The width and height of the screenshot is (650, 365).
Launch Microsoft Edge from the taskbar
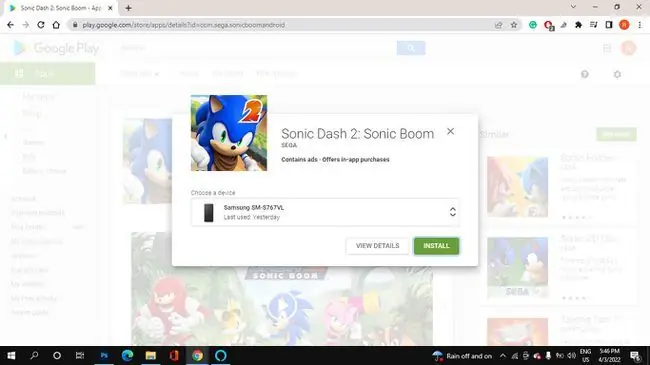pos(127,355)
